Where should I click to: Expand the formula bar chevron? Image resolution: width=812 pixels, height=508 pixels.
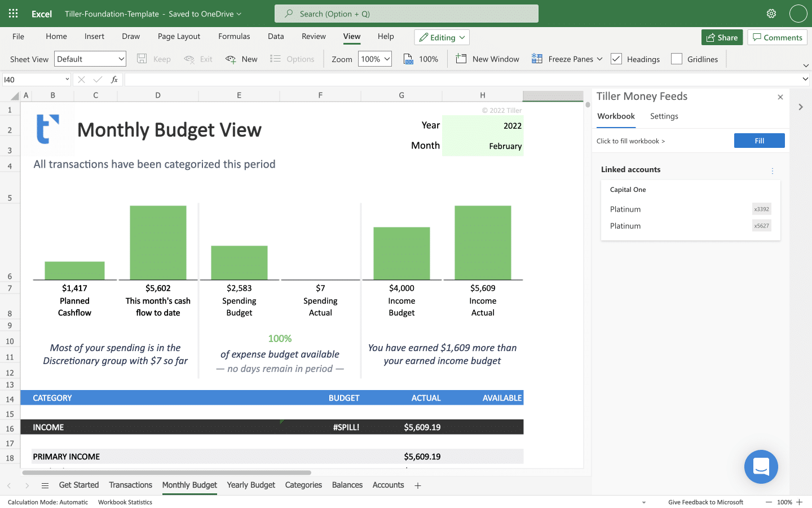coord(805,80)
